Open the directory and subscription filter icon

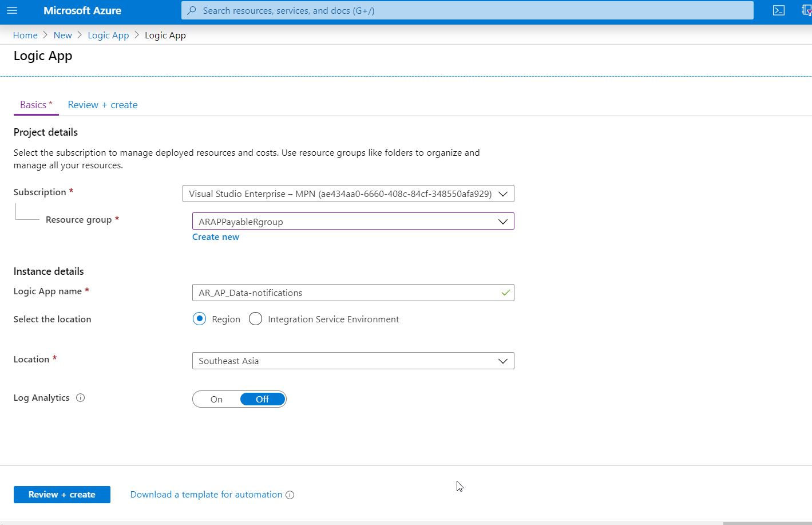806,10
